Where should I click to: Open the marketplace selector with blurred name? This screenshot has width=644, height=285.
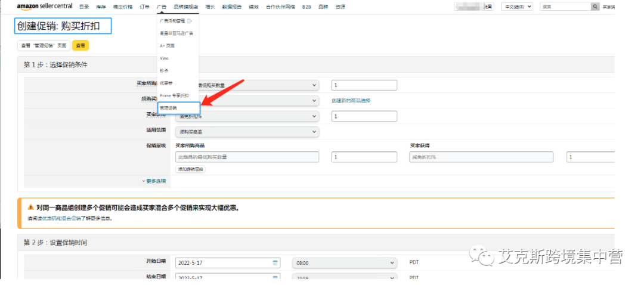pos(473,7)
